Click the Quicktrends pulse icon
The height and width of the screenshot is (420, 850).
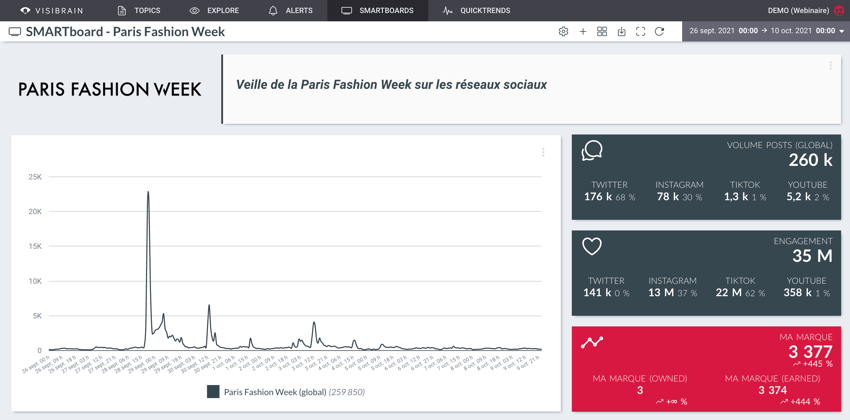click(447, 10)
